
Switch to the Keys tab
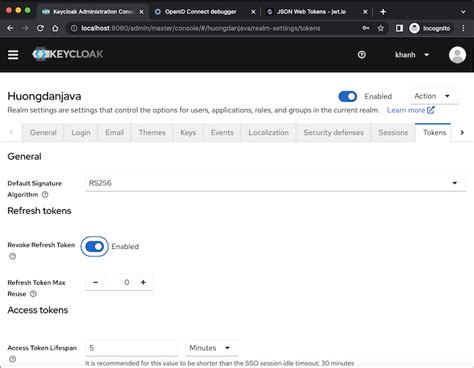click(x=188, y=133)
